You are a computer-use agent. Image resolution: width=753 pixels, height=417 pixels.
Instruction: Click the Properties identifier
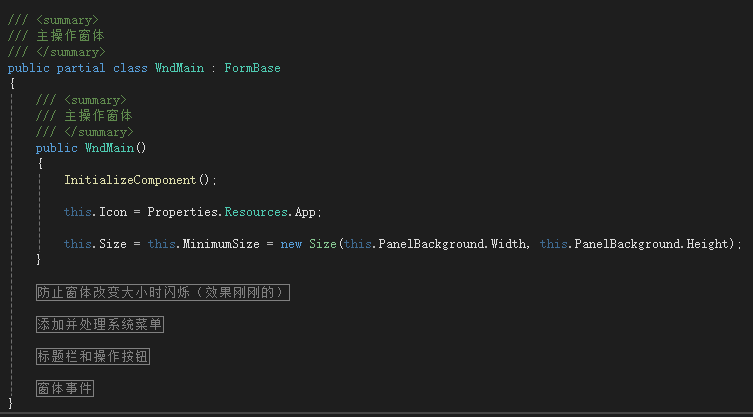[x=182, y=212]
